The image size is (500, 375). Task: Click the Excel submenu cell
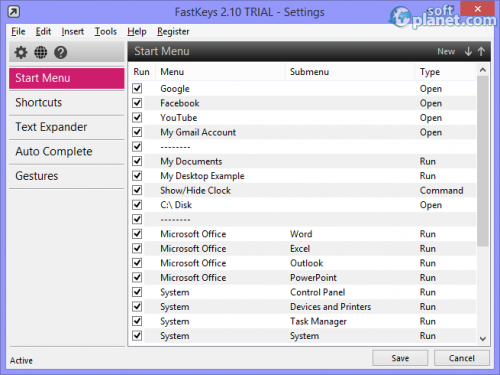coord(300,249)
